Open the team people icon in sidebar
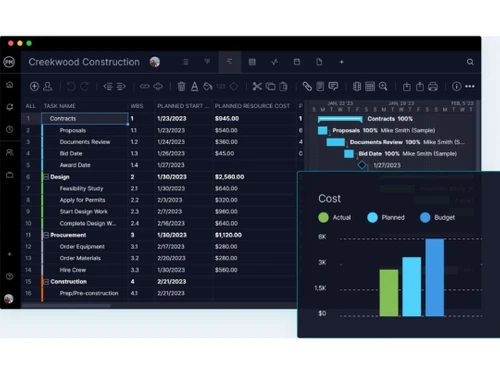The image size is (500, 375). click(10, 152)
